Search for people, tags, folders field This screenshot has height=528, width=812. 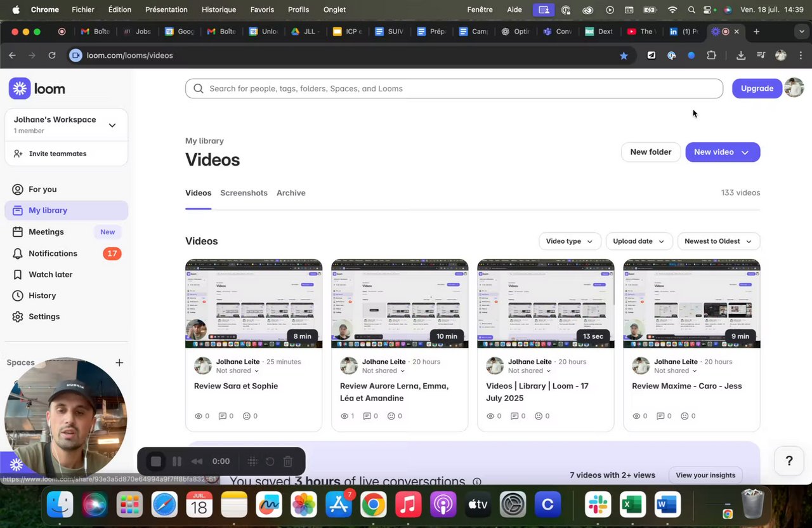454,88
